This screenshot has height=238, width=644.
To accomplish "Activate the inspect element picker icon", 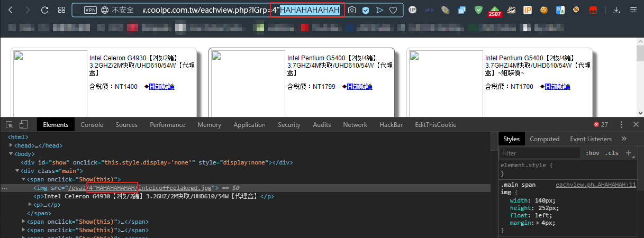I will pyautogui.click(x=10, y=124).
